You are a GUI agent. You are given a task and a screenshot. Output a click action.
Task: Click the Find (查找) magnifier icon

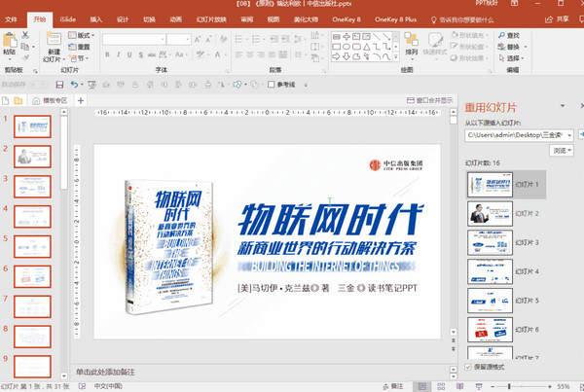(501, 35)
